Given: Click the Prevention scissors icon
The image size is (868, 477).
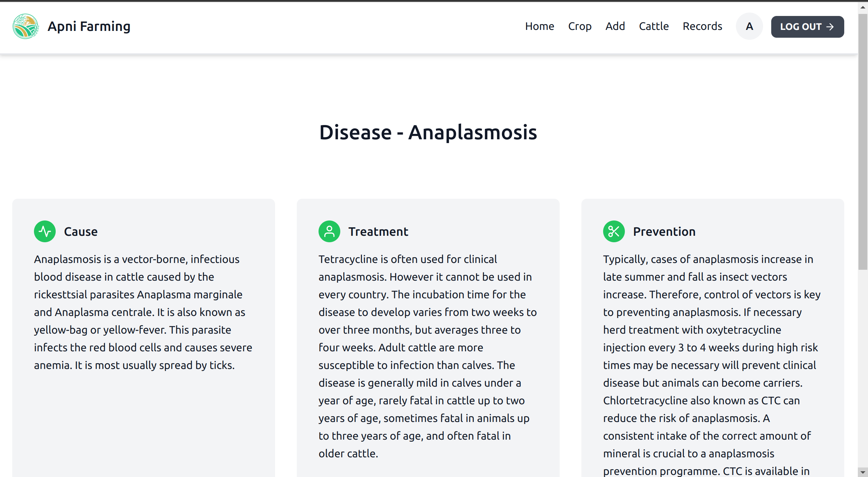Looking at the screenshot, I should tap(614, 231).
